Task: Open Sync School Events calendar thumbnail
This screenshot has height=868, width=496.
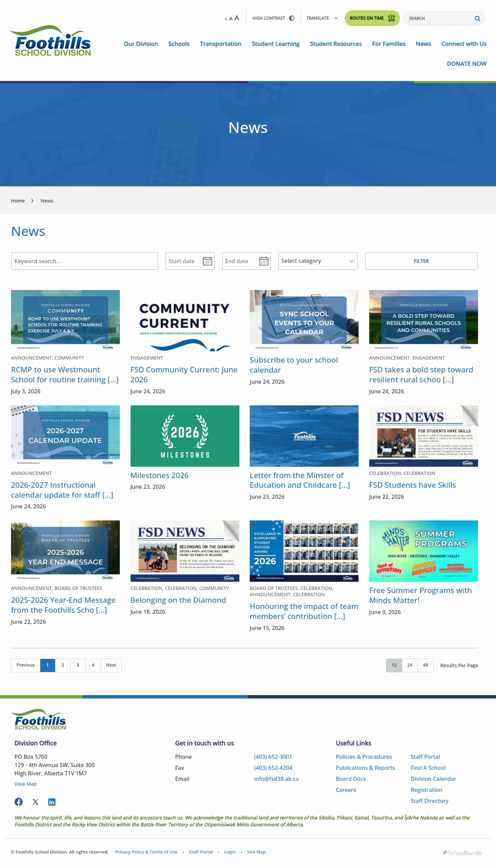Action: (304, 320)
